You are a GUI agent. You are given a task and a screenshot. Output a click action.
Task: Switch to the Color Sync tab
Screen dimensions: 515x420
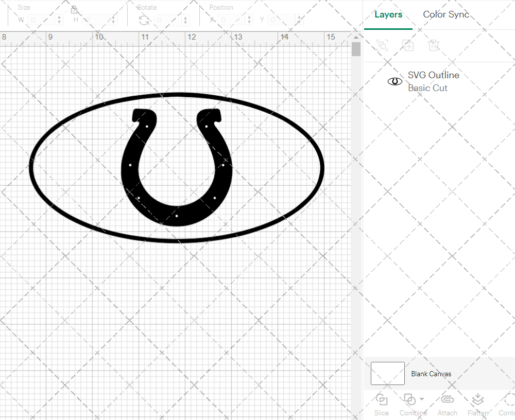click(446, 14)
